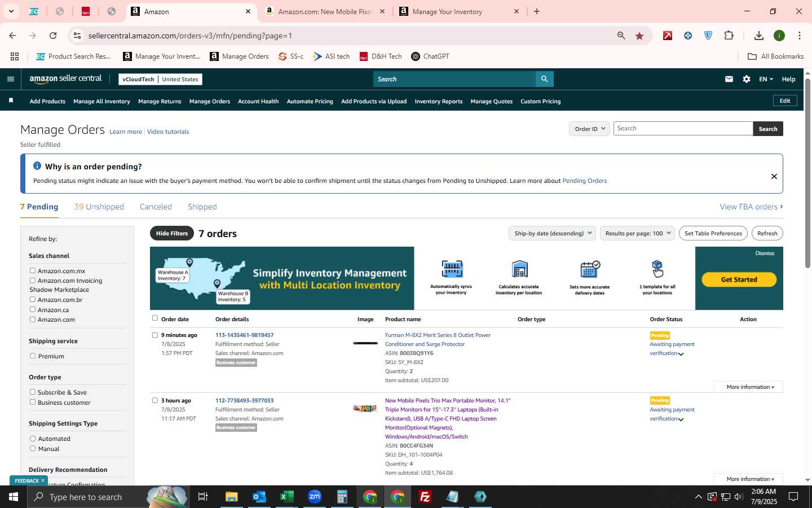Open the Chrome three-dot menu
Image resolution: width=812 pixels, height=508 pixels.
800,36
